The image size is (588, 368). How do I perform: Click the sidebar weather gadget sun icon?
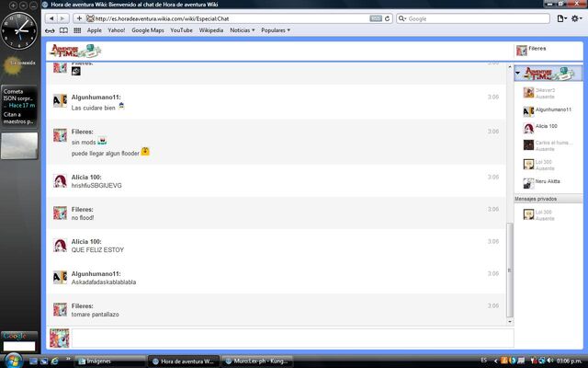(x=12, y=65)
